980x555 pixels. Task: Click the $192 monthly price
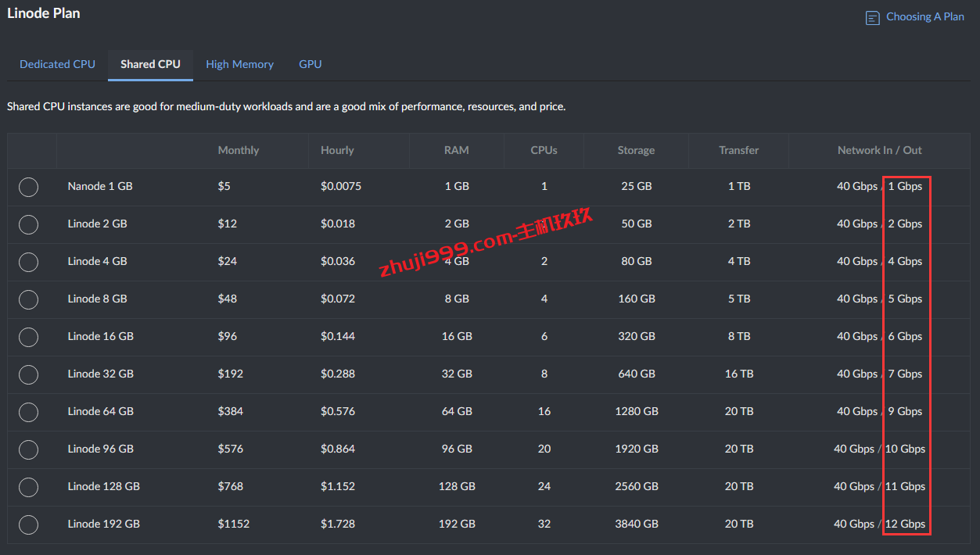point(231,374)
